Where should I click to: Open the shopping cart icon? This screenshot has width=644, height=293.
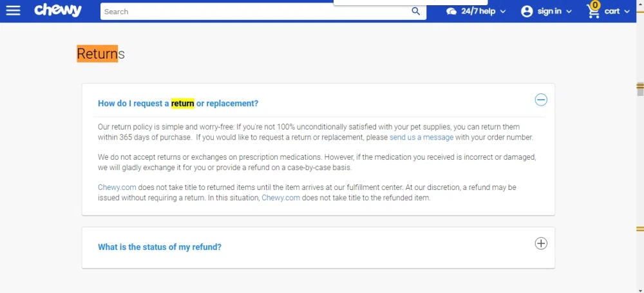[x=593, y=11]
